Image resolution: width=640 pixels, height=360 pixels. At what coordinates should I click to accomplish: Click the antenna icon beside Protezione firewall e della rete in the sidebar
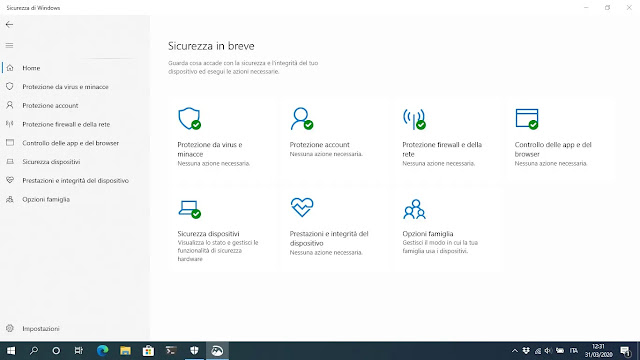click(10, 124)
